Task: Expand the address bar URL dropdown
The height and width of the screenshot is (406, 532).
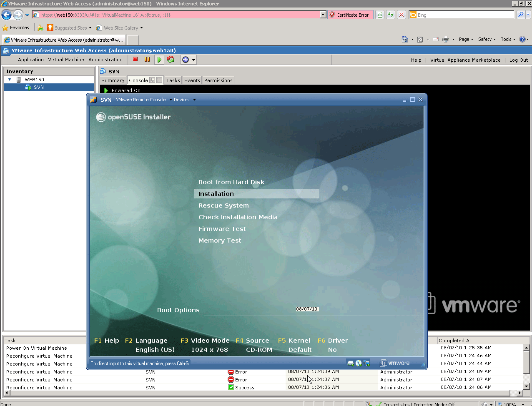Action: pos(323,15)
